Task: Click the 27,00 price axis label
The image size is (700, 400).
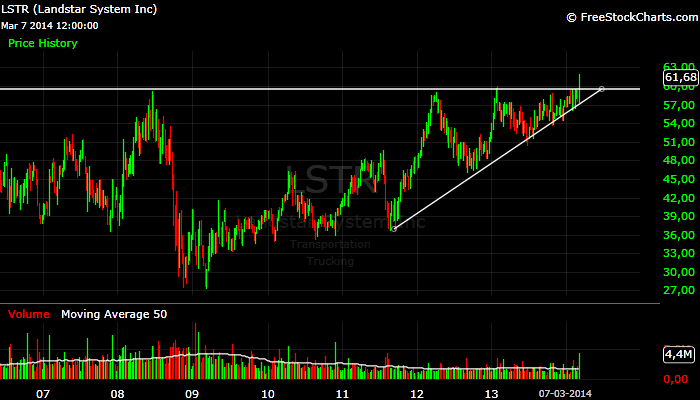Action: [679, 291]
